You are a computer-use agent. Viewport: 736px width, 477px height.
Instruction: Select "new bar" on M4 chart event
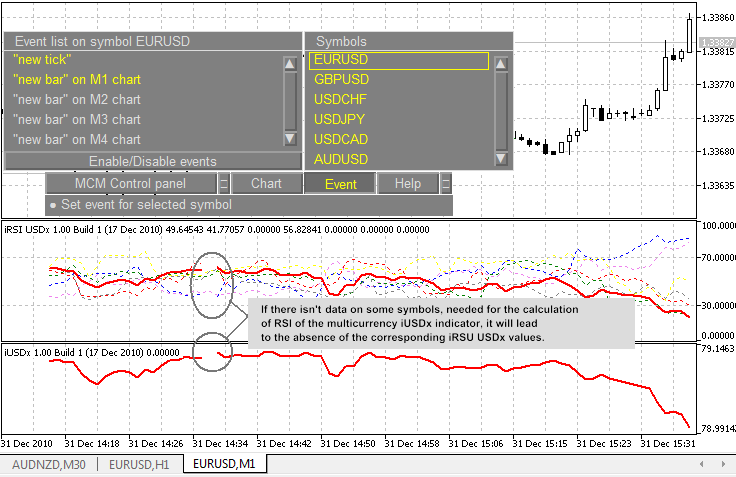pyautogui.click(x=77, y=139)
